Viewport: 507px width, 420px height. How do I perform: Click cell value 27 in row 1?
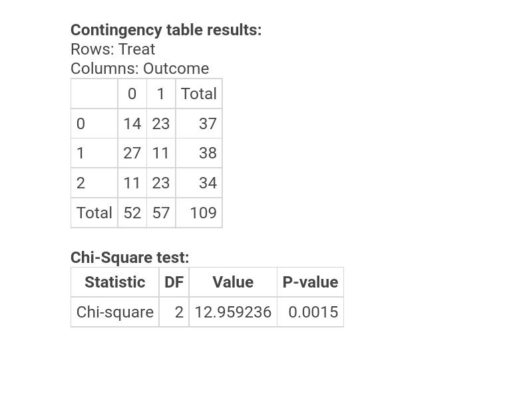132,153
